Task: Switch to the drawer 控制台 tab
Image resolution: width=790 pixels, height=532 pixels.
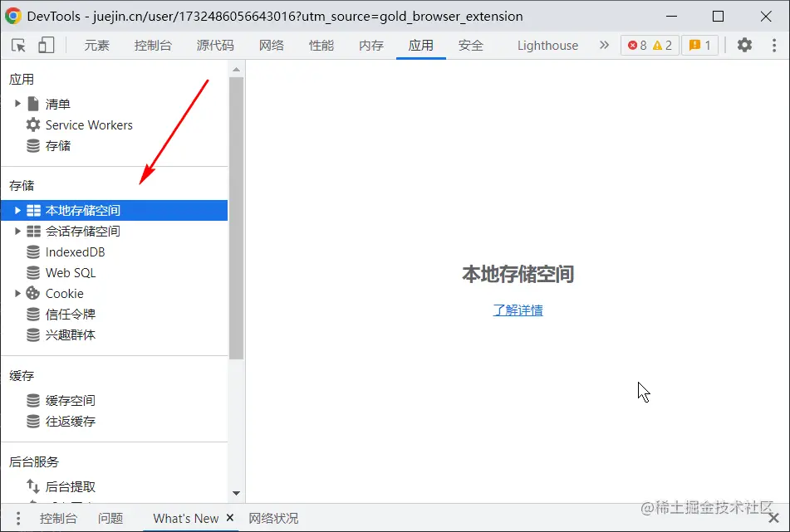Action: pos(58,518)
